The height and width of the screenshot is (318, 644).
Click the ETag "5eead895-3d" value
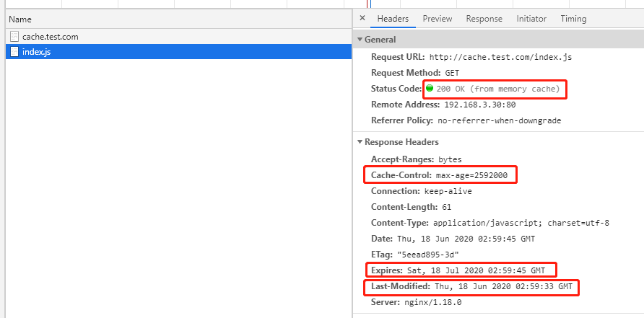428,255
